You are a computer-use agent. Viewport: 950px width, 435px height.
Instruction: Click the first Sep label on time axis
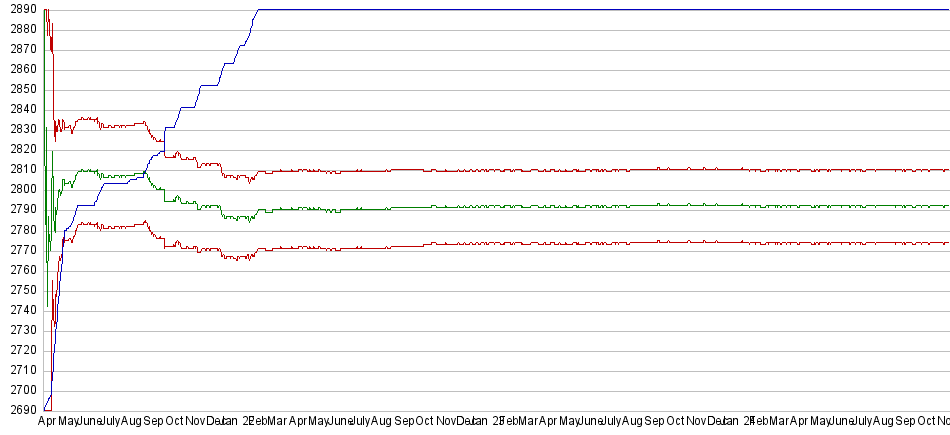coord(153,422)
